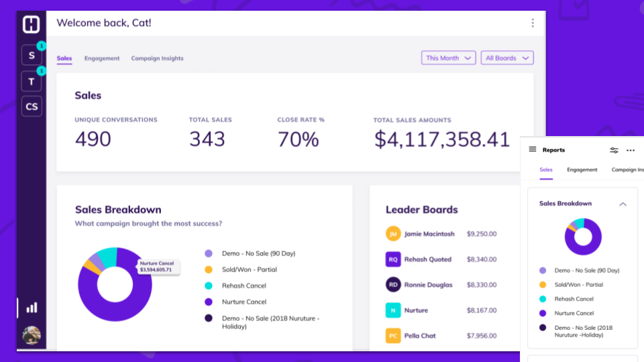Click the Nurture Cancel swatch in the Reports panel

tap(543, 313)
